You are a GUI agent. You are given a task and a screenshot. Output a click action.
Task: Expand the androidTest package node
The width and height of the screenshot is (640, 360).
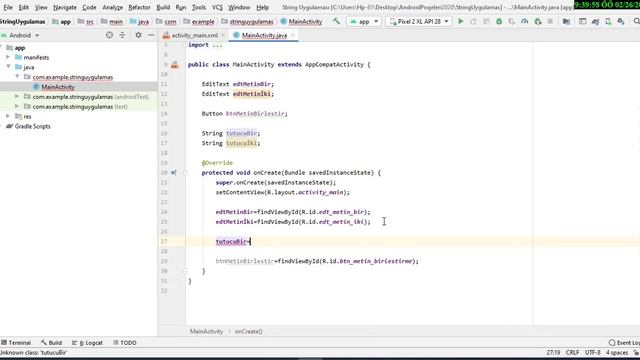tap(17, 97)
